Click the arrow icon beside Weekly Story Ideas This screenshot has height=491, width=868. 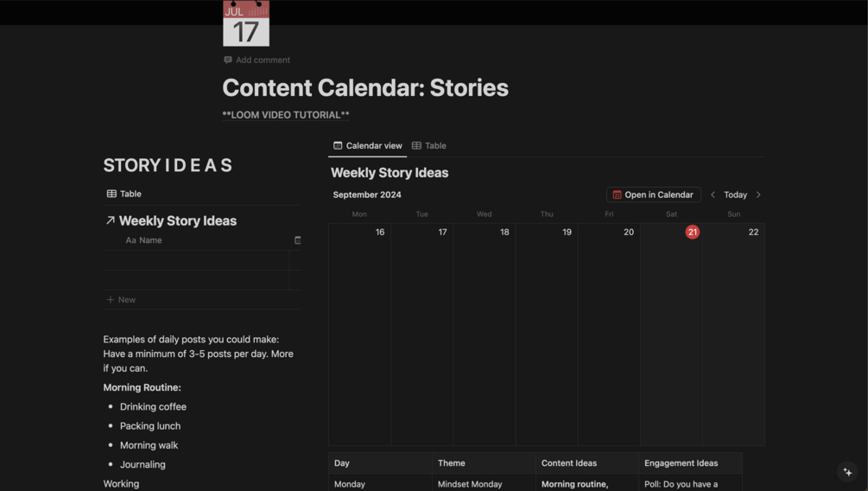point(111,220)
